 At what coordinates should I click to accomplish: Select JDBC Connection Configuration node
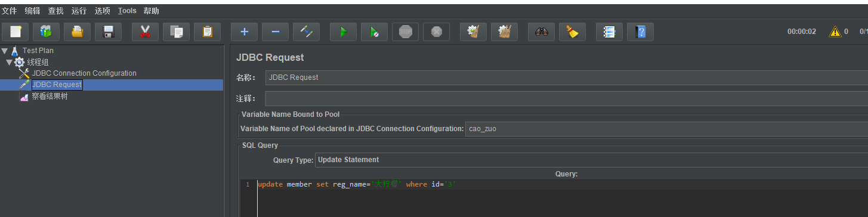(84, 73)
